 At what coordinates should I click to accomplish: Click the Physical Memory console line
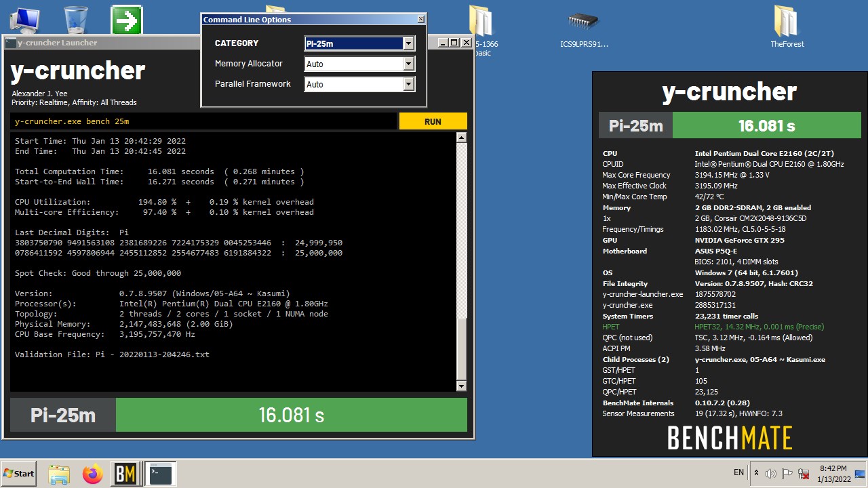point(124,324)
